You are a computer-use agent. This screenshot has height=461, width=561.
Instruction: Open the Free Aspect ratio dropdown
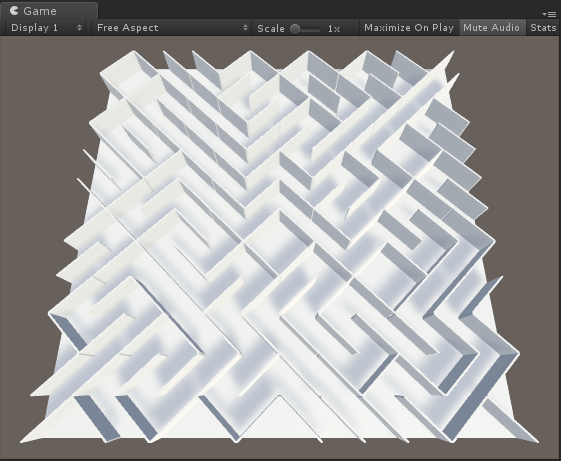click(x=172, y=28)
